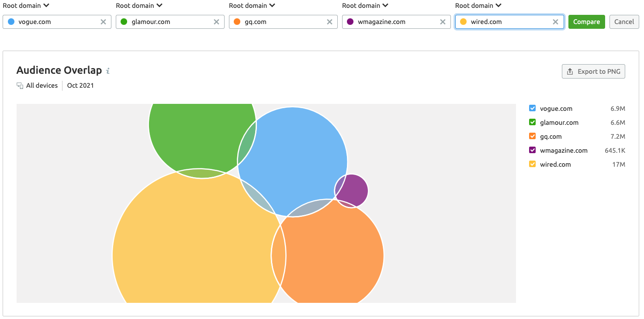Disable wired.com in the legend

[532, 164]
